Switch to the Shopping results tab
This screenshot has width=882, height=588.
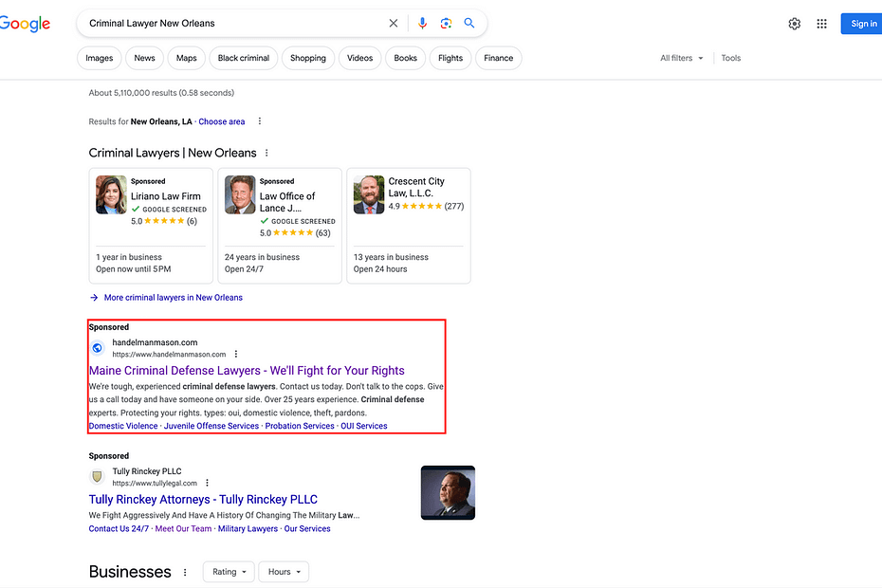click(x=307, y=58)
